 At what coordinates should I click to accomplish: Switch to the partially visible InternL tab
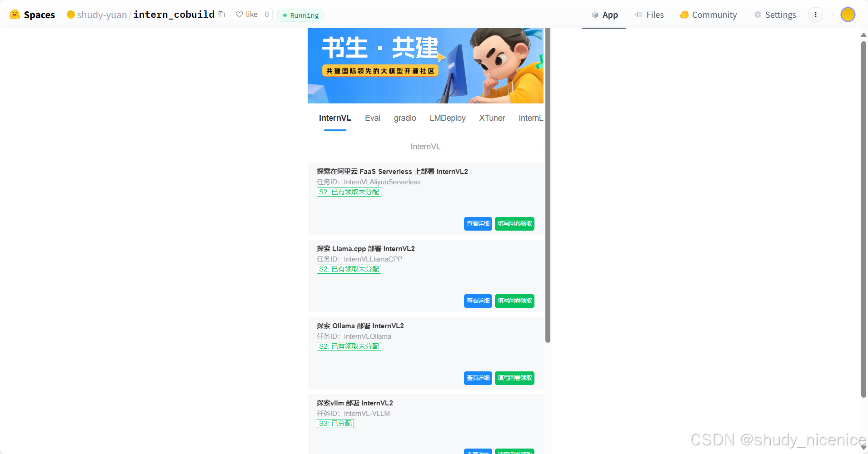(531, 118)
